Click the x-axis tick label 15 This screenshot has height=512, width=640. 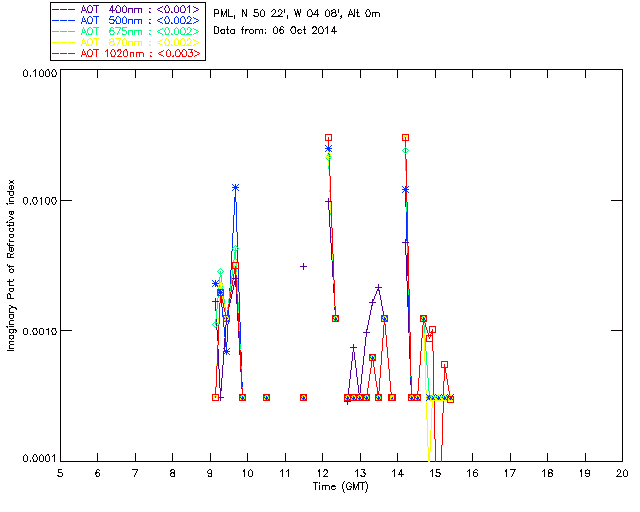[435, 473]
